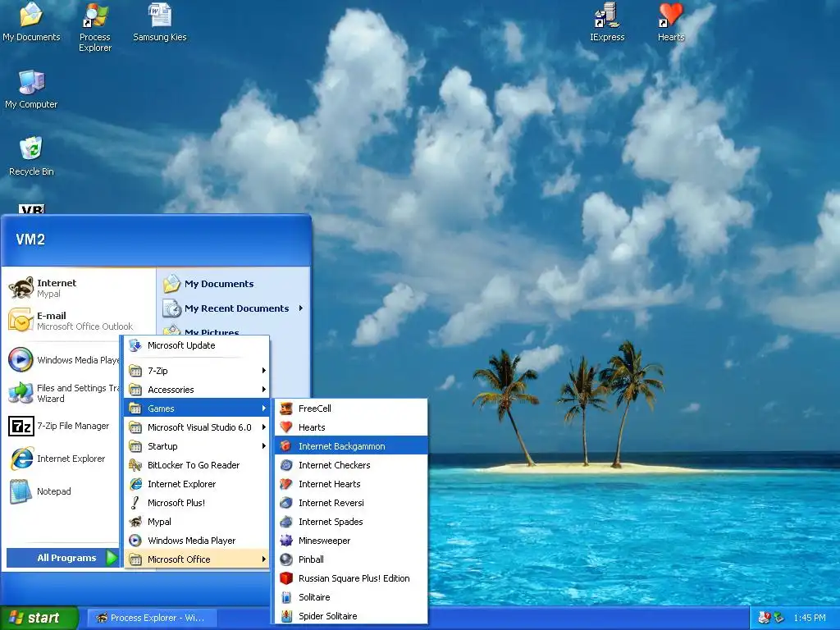Launch FreeCell game
This screenshot has height=630, width=840.
(351, 409)
